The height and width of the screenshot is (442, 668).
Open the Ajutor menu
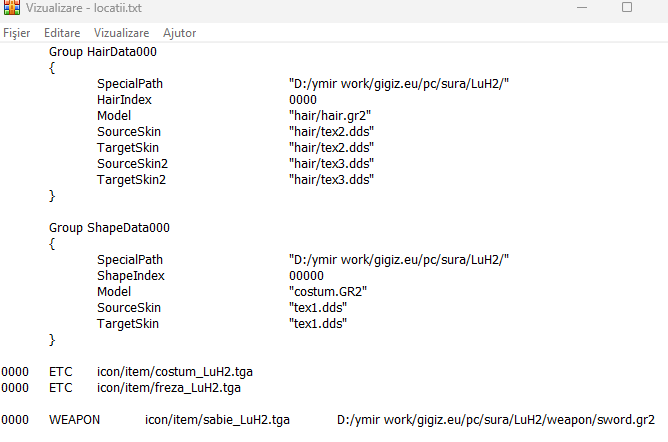click(179, 33)
